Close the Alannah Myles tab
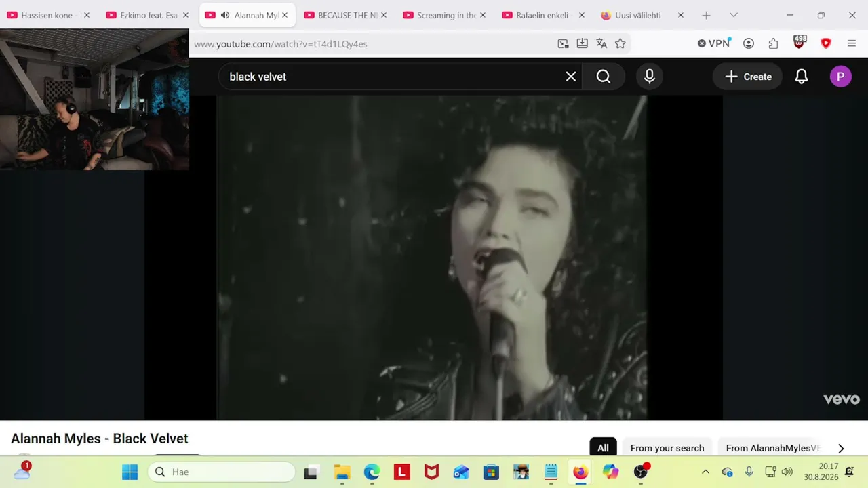Image resolution: width=868 pixels, height=488 pixels. [x=284, y=15]
